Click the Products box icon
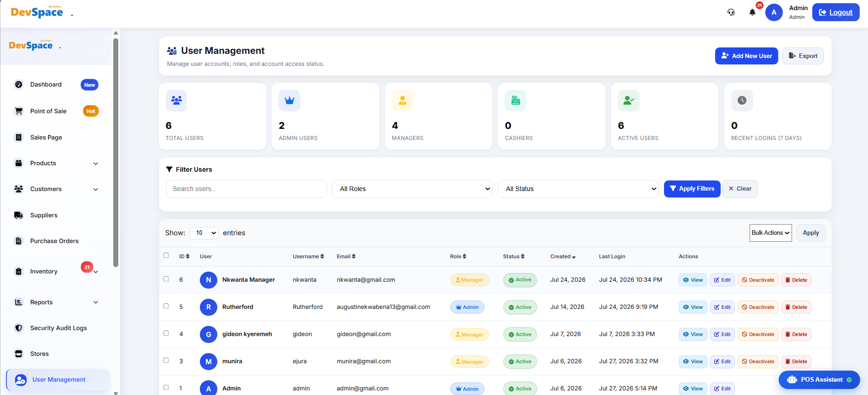Image resolution: width=868 pixels, height=395 pixels. tap(19, 163)
